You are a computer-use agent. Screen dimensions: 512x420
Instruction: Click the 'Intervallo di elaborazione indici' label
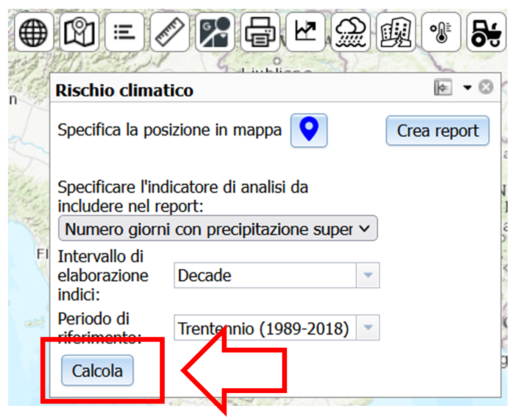(x=103, y=275)
